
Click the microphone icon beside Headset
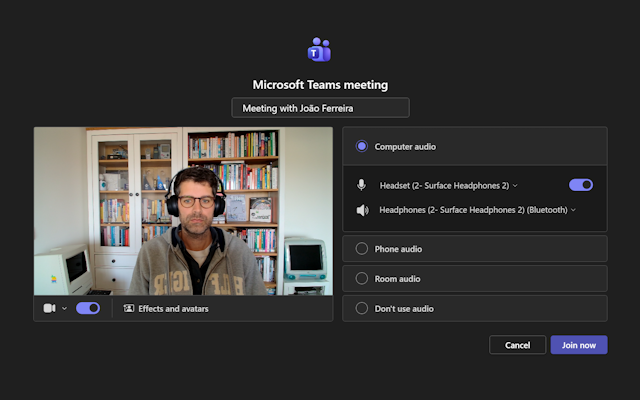coord(362,185)
